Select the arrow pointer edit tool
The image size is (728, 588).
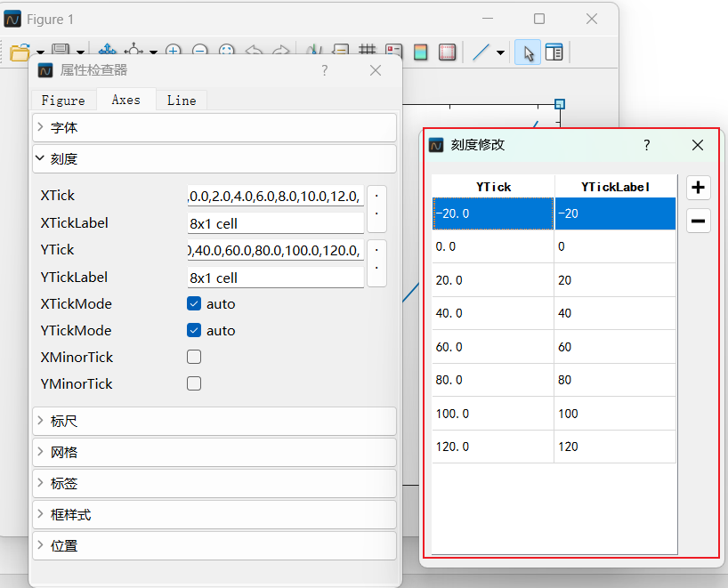click(528, 52)
